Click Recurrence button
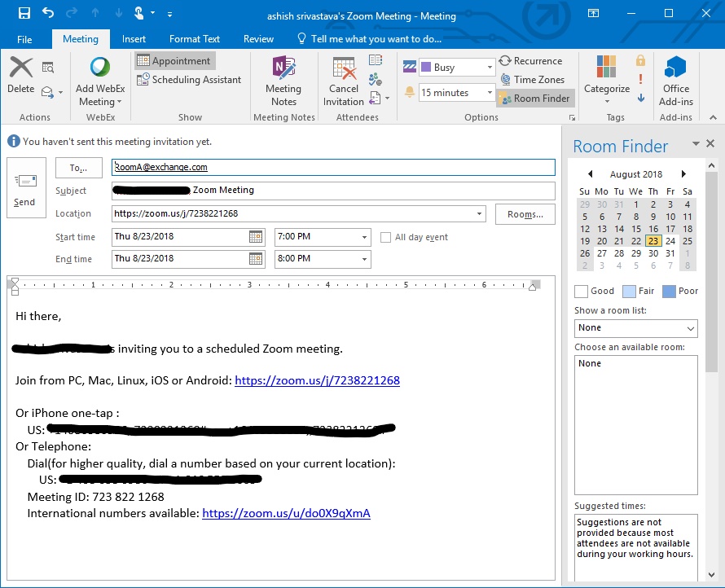The image size is (725, 588). [x=531, y=60]
